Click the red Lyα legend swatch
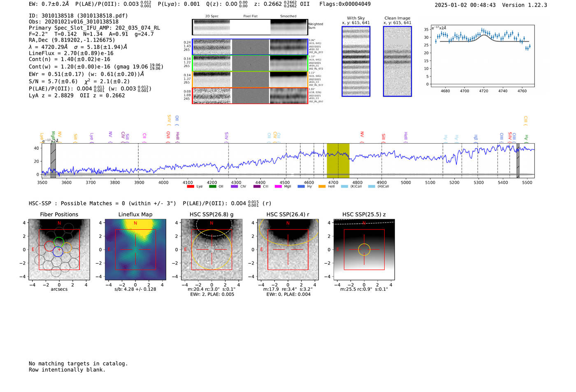The width and height of the screenshot is (576, 392). click(190, 187)
